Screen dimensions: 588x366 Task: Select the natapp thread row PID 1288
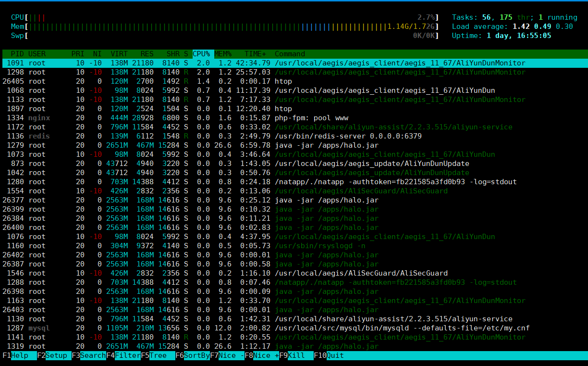click(x=294, y=282)
